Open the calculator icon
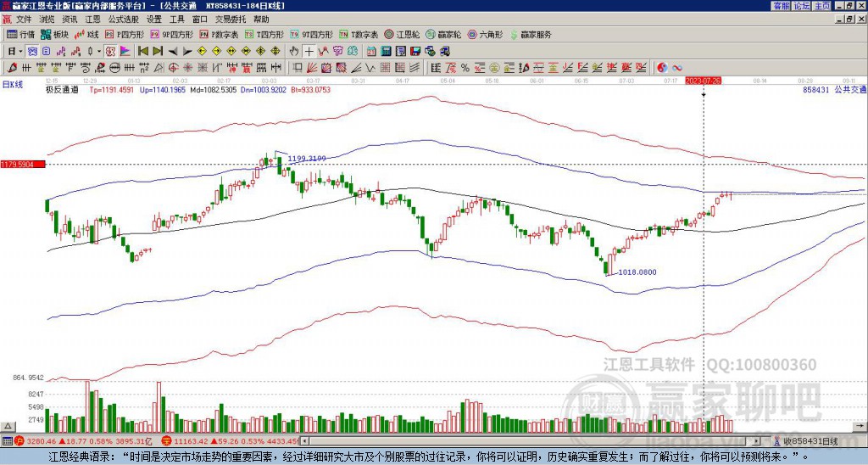868x465 pixels. 386,52
